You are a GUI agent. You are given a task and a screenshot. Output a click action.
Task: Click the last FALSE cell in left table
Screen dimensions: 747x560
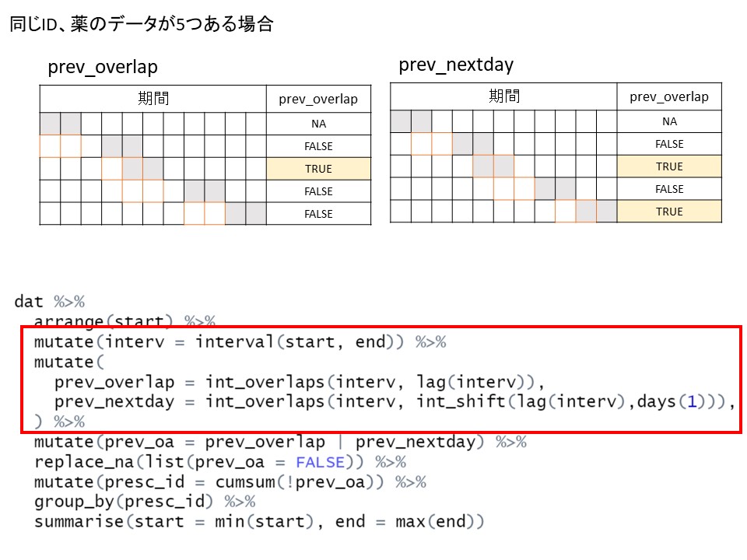coord(318,214)
